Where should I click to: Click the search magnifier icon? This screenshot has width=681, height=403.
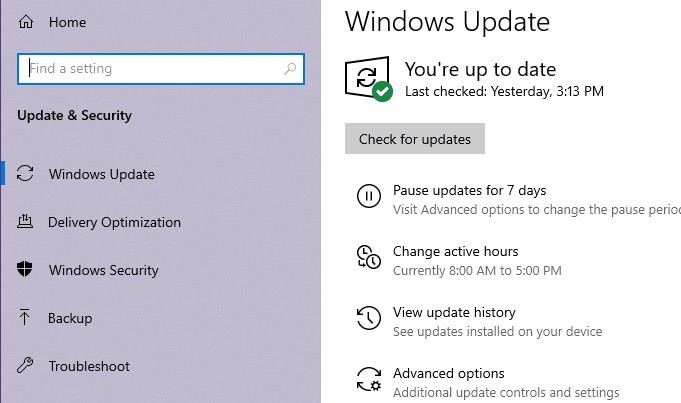point(290,69)
